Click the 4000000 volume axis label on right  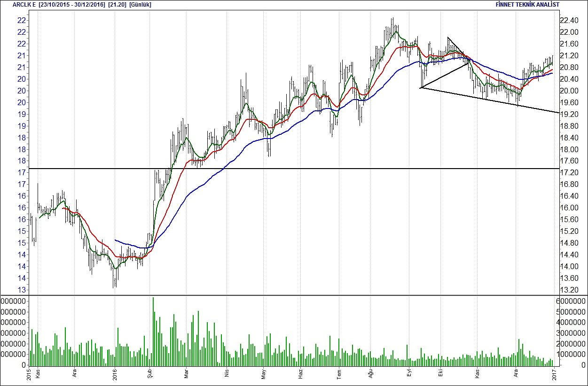pos(572,323)
